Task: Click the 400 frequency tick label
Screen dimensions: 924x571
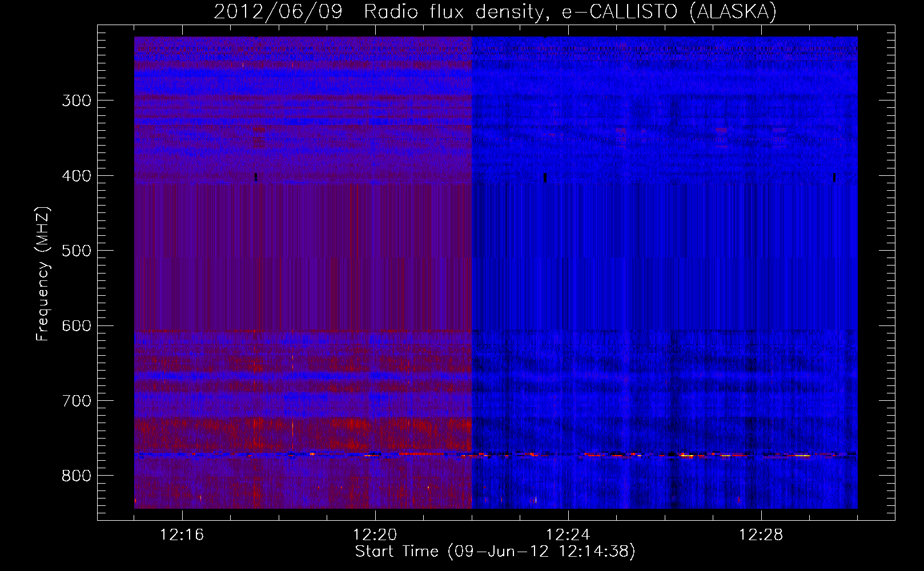Action: 77,176
